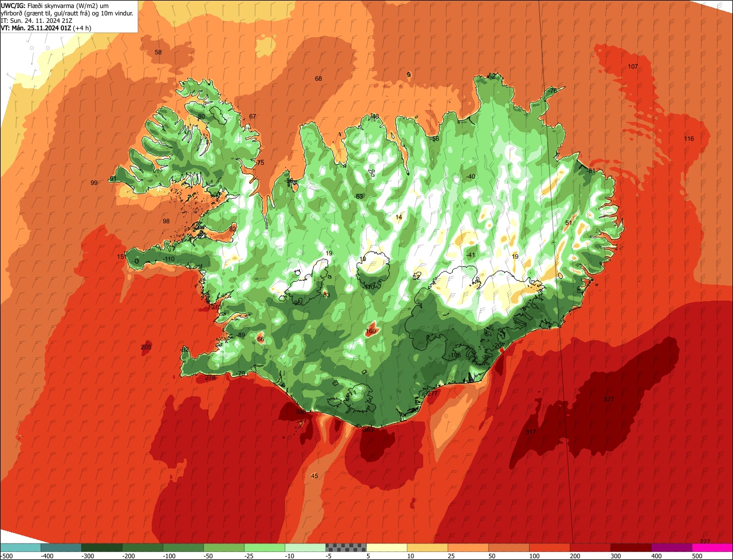
Task: Select the value -110 on Snæfellsnes peninsula
Action: tap(168, 259)
